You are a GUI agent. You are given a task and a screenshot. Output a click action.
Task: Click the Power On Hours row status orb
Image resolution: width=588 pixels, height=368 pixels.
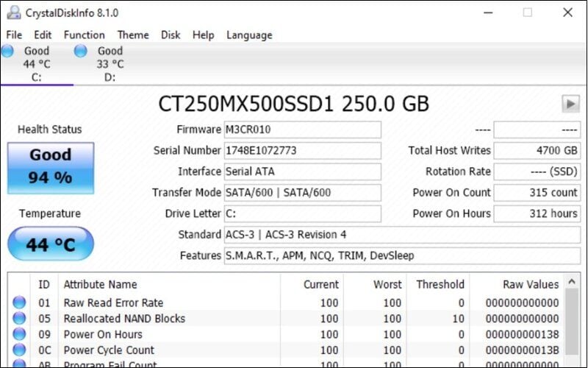point(19,334)
